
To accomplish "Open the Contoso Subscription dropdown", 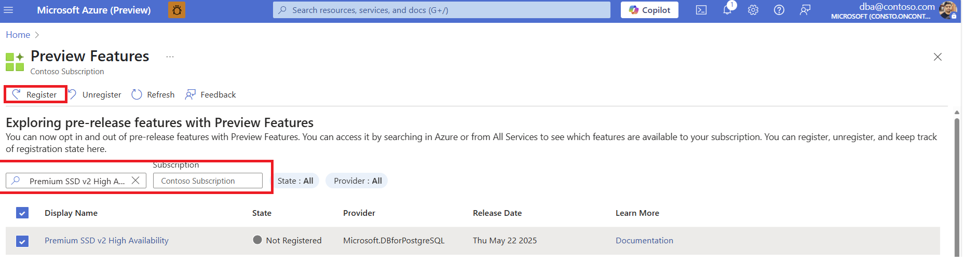I will pos(208,181).
